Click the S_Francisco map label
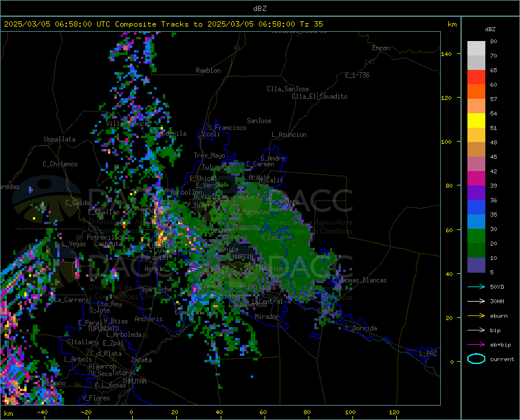This screenshot has width=520, height=420. (227, 128)
